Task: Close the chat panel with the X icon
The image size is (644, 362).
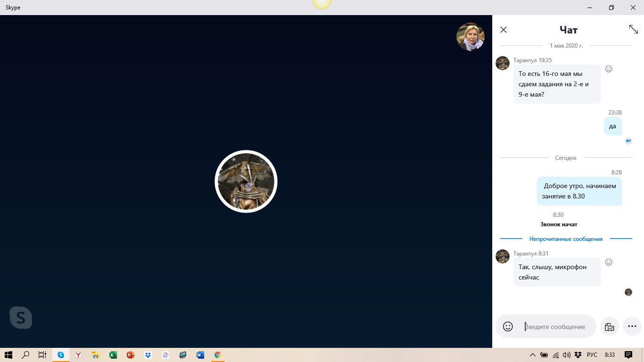Action: click(x=504, y=30)
